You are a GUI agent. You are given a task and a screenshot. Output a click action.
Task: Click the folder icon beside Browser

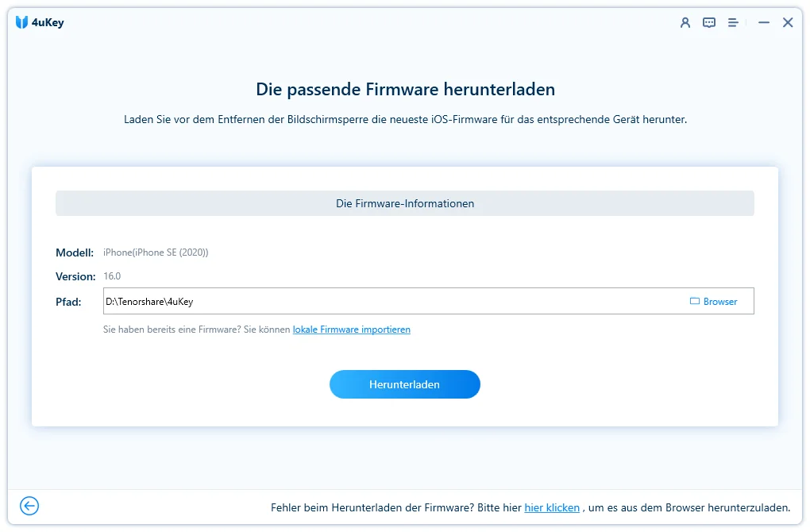694,302
